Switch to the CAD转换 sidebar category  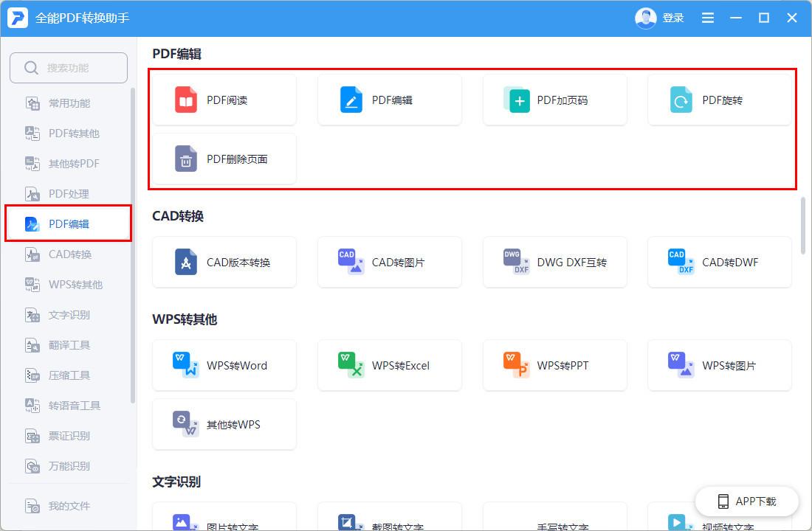[x=69, y=254]
